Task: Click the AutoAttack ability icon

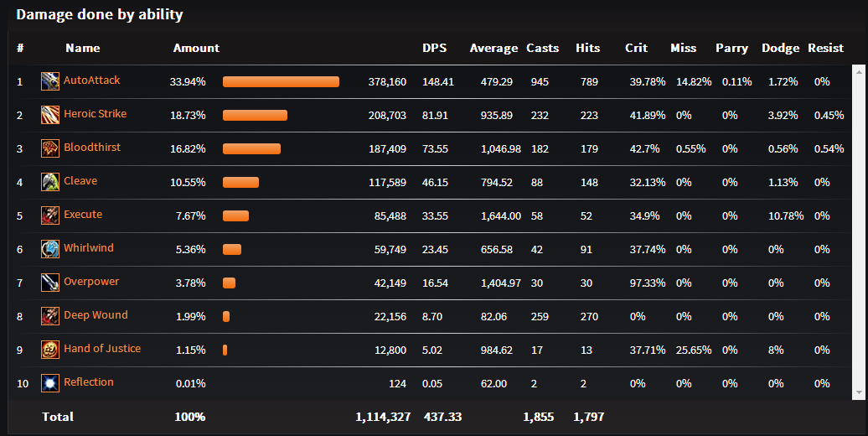Action: click(50, 81)
